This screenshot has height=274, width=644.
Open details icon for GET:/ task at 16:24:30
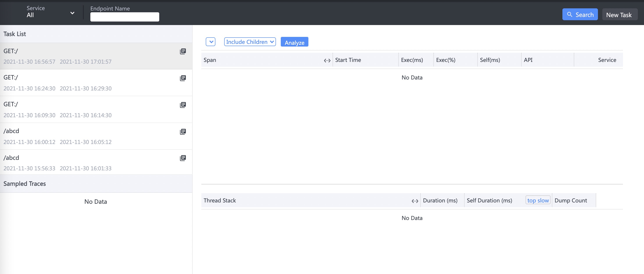tap(183, 78)
